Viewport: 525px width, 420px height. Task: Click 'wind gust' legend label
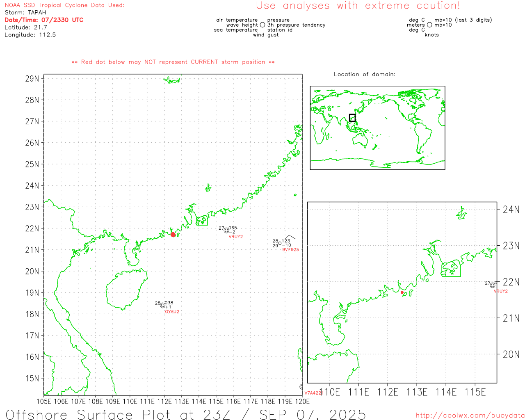(x=266, y=35)
